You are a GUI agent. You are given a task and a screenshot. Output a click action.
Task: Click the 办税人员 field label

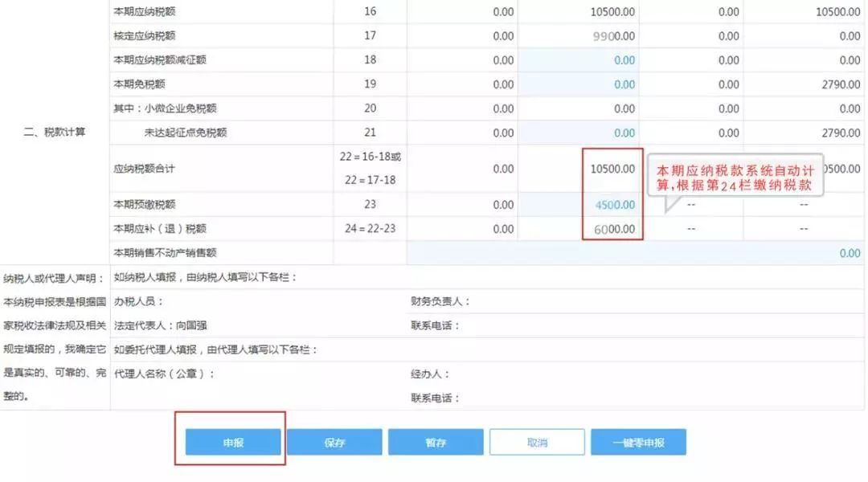click(x=139, y=301)
